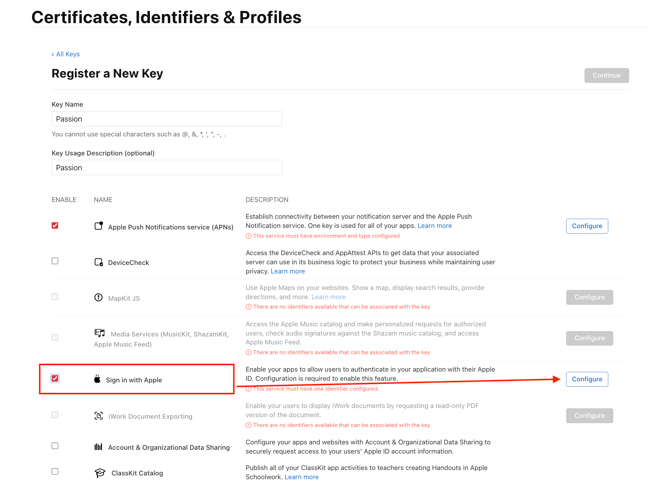Click the Media Services music icon

[99, 333]
